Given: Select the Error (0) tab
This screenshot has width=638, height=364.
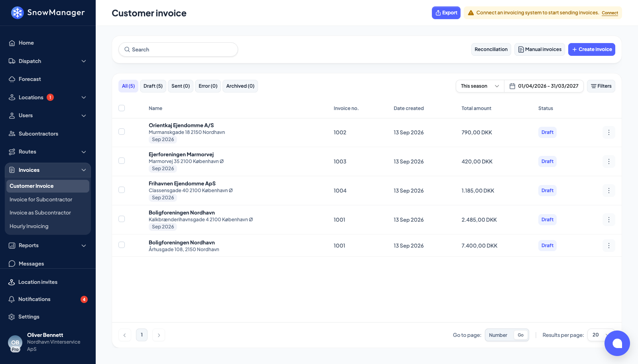Looking at the screenshot, I should point(208,86).
